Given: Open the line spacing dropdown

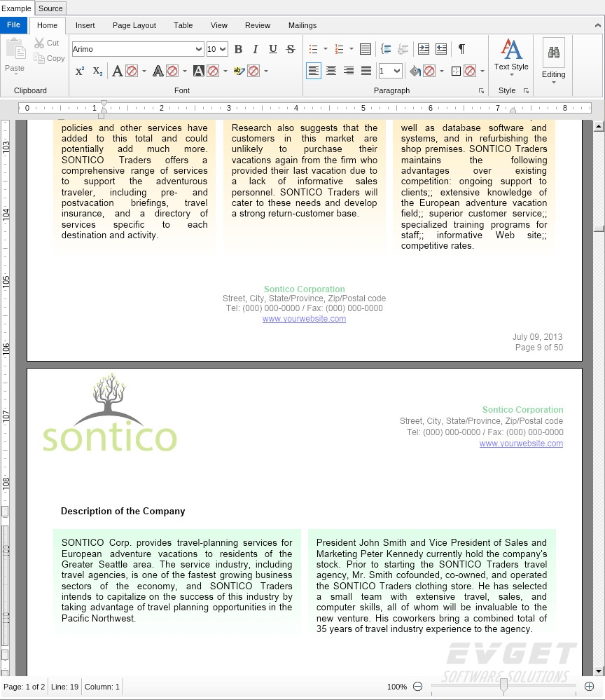Looking at the screenshot, I should click(x=396, y=71).
